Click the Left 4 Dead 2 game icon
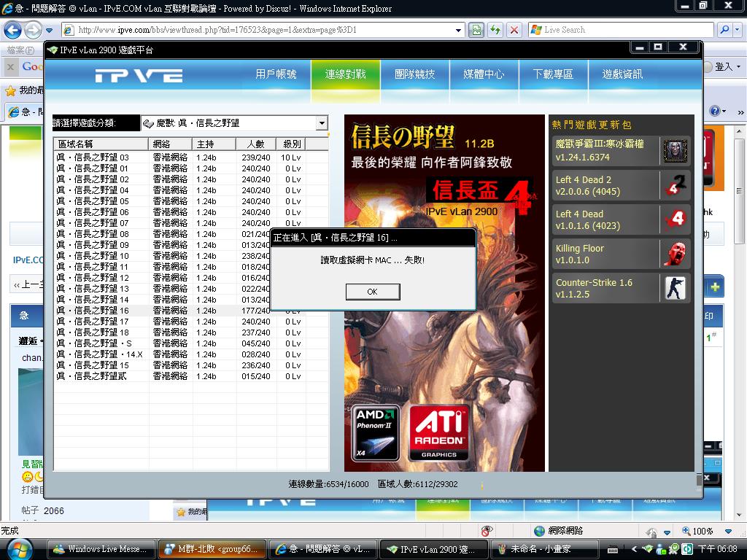The image size is (747, 560). 675,185
